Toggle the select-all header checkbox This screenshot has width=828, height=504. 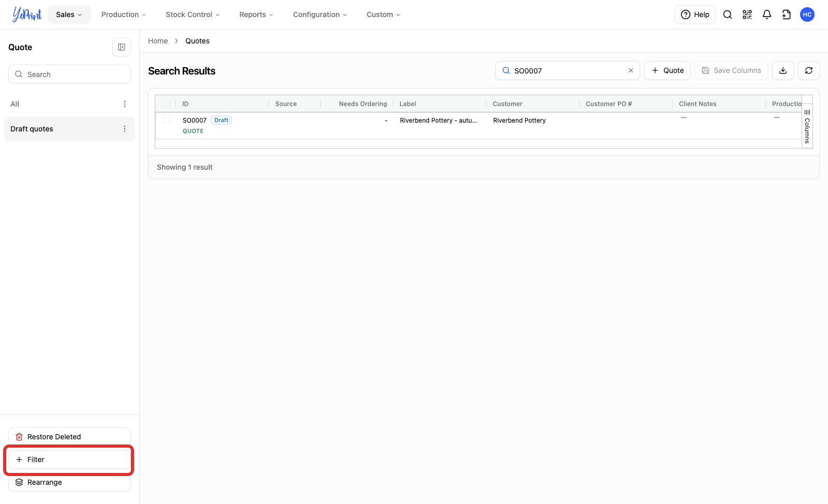(x=166, y=103)
